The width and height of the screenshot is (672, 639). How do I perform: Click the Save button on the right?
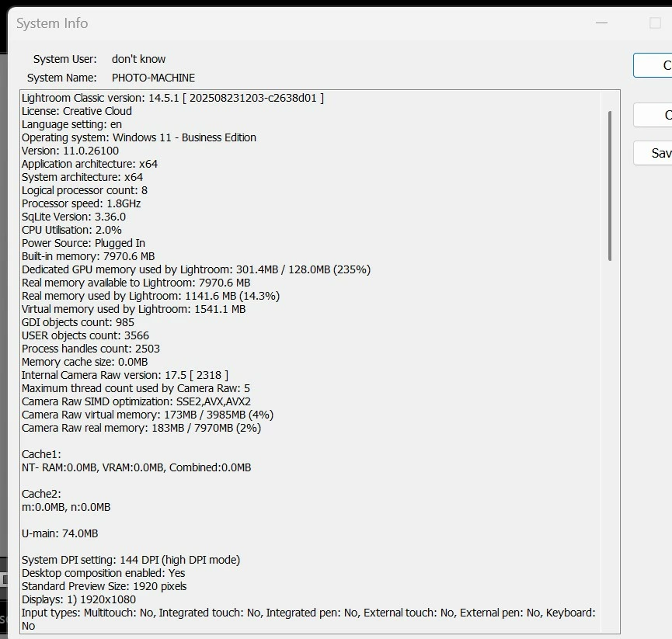pos(653,153)
